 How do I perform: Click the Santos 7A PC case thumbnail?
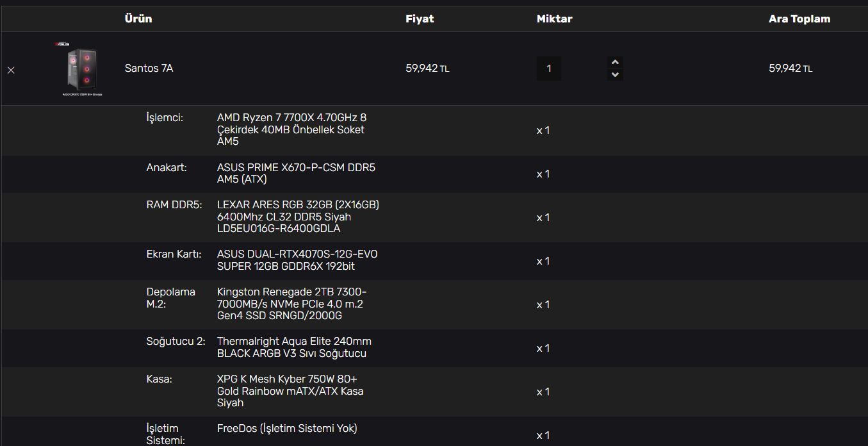82,69
